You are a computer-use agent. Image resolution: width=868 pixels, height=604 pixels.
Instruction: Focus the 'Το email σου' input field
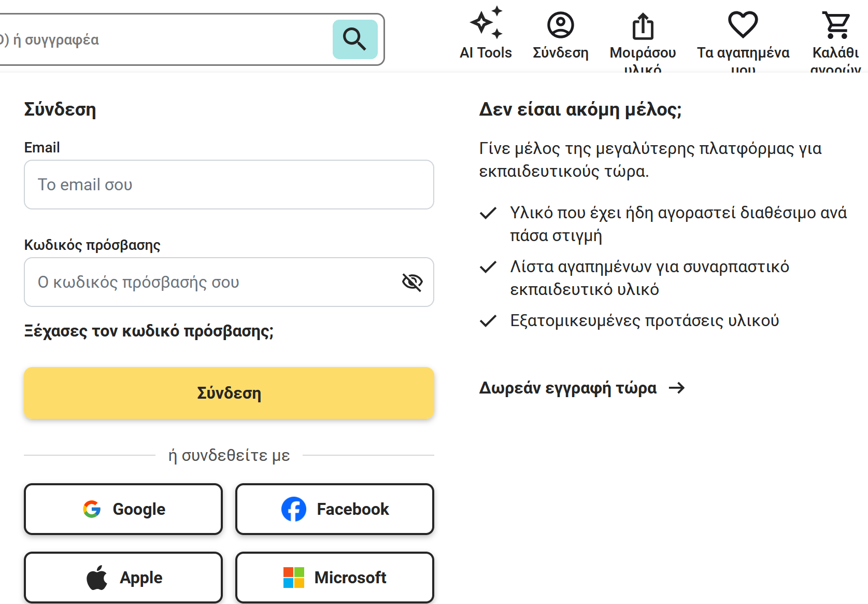pyautogui.click(x=229, y=185)
